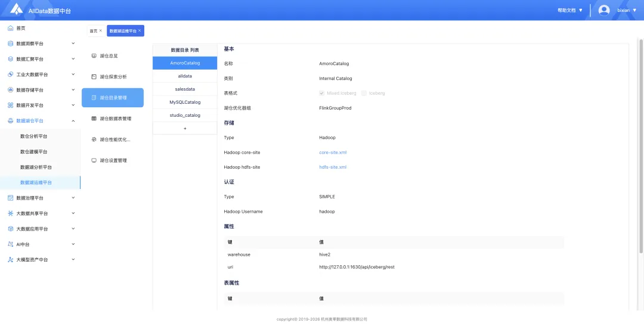Click the SIMPLE authentication type value
The image size is (644, 326).
point(327,197)
